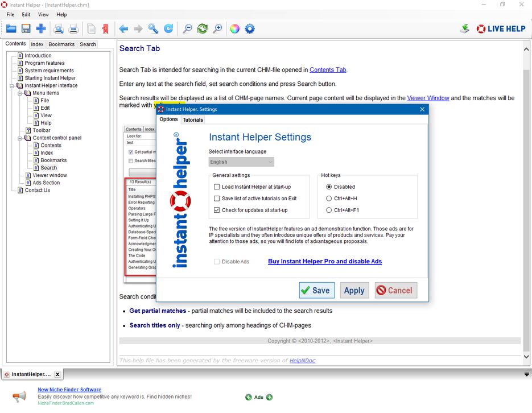Click the zoom in magnifier icon

217,28
